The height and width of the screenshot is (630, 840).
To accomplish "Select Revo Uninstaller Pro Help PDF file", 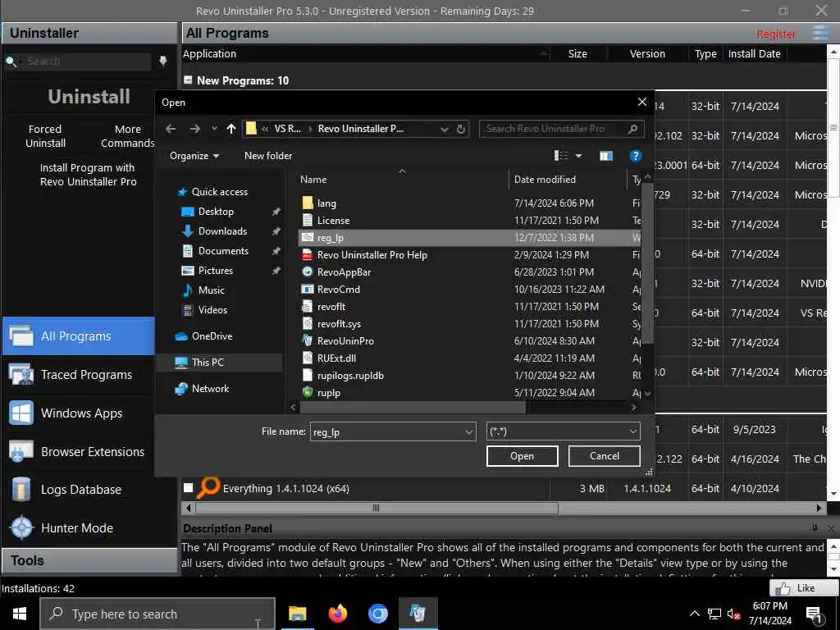I will (372, 255).
